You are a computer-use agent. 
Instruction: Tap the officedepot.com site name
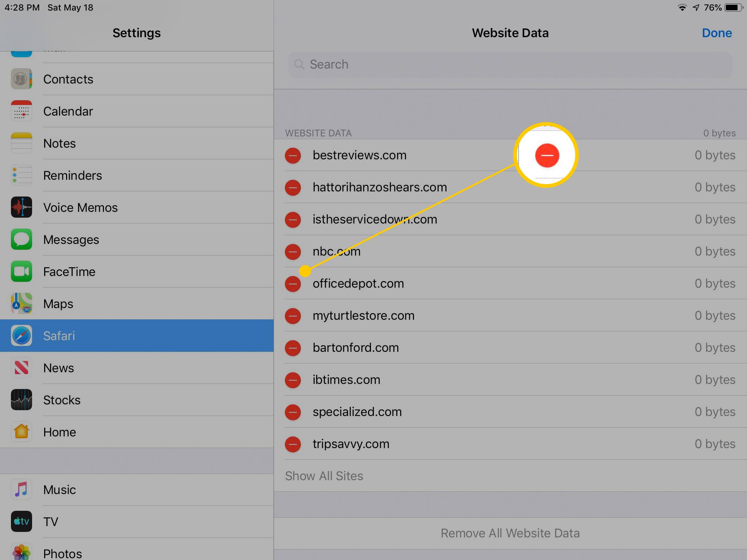tap(358, 284)
